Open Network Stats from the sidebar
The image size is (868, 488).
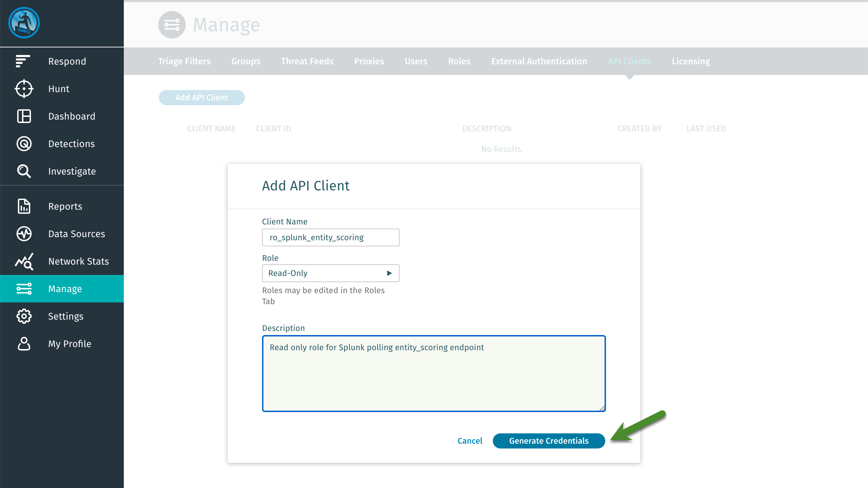pos(23,261)
